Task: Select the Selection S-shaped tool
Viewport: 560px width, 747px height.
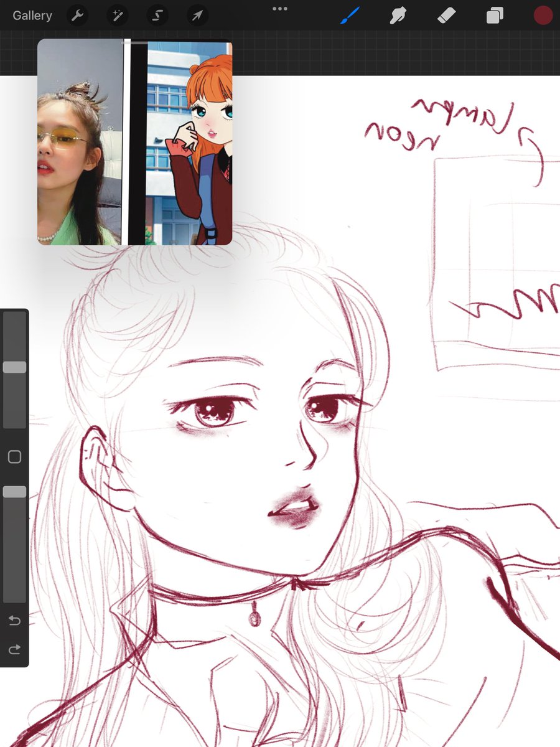Action: [157, 16]
